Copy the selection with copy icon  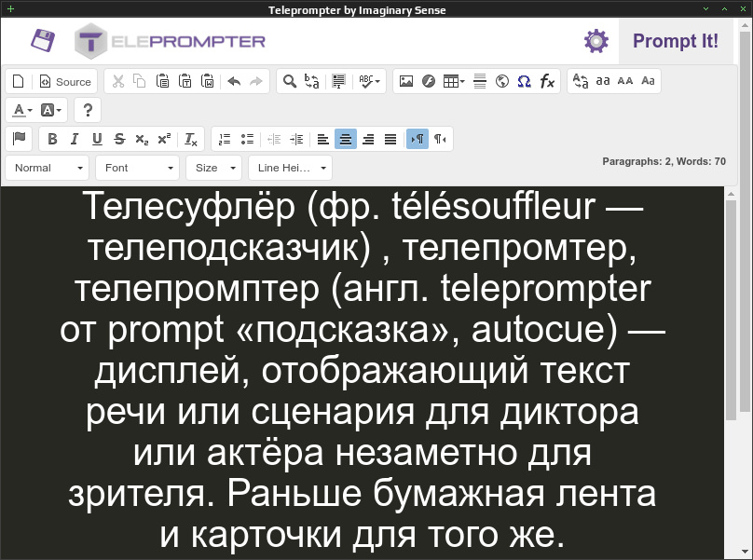coord(140,81)
